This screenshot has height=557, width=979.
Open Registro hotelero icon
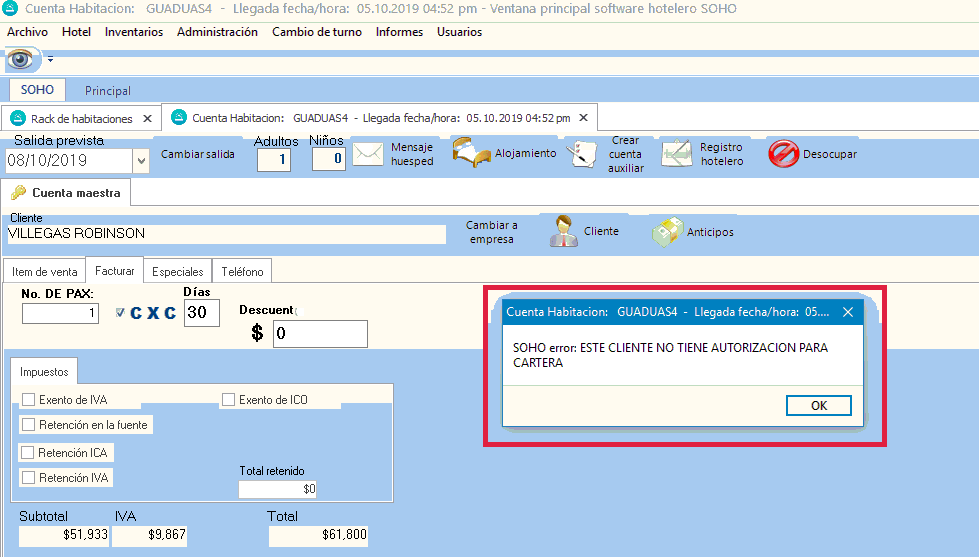coord(677,154)
